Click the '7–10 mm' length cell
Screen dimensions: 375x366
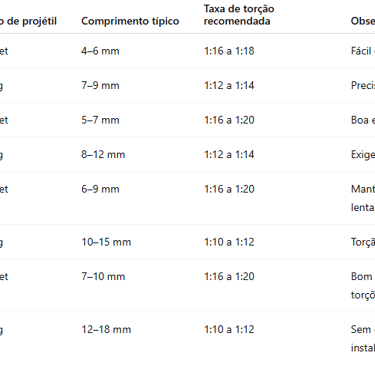(x=103, y=276)
